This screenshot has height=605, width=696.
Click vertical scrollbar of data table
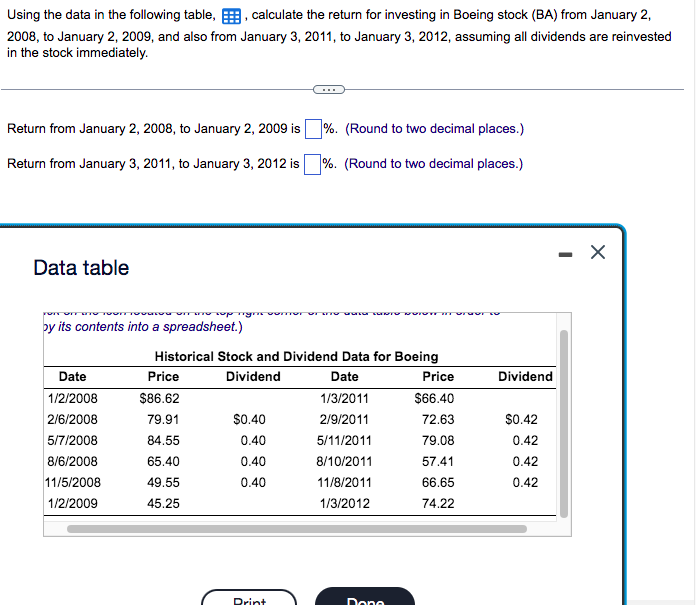[x=564, y=424]
